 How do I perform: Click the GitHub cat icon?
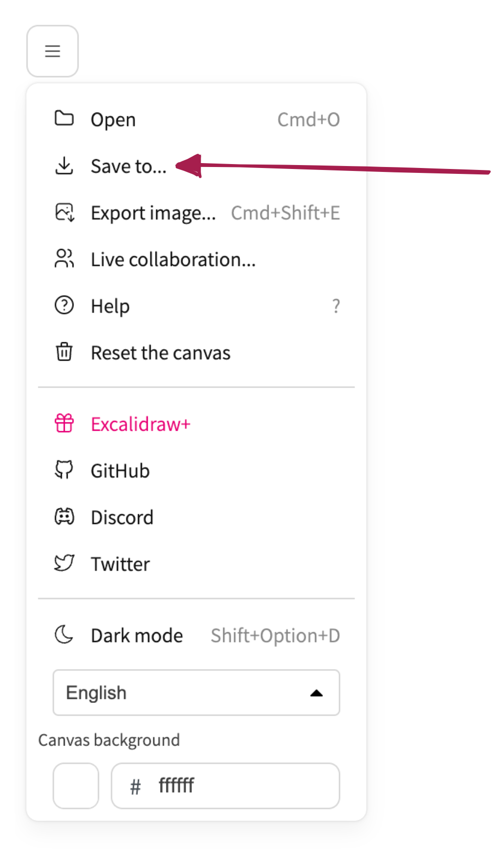tap(64, 470)
